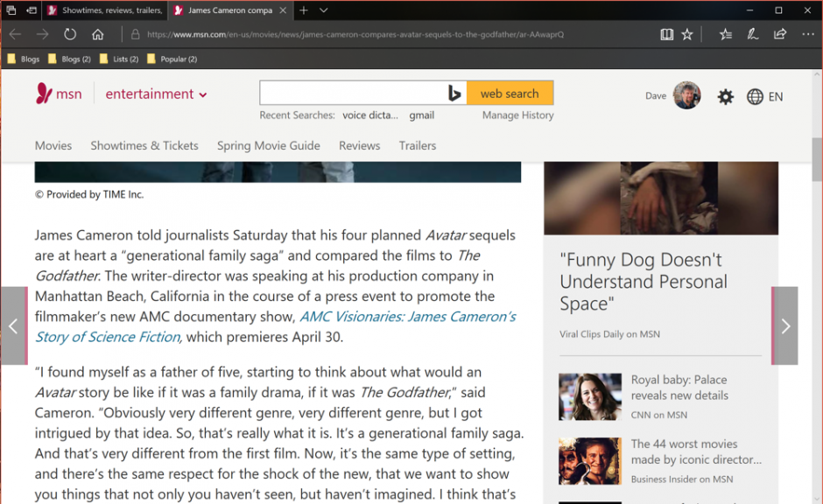
Task: Go to next article arrow
Action: [x=785, y=325]
